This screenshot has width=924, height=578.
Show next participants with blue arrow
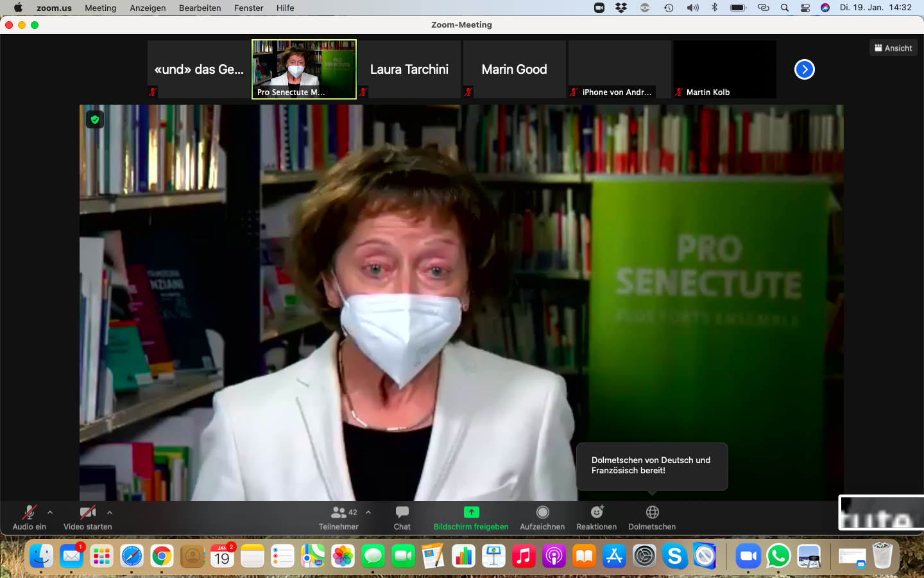(804, 69)
